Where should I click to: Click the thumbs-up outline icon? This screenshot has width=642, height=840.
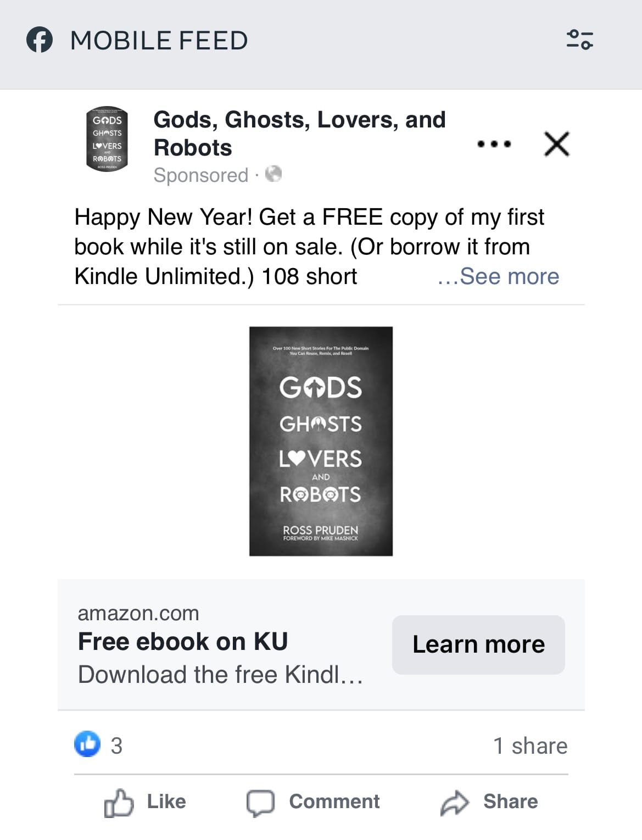point(119,803)
